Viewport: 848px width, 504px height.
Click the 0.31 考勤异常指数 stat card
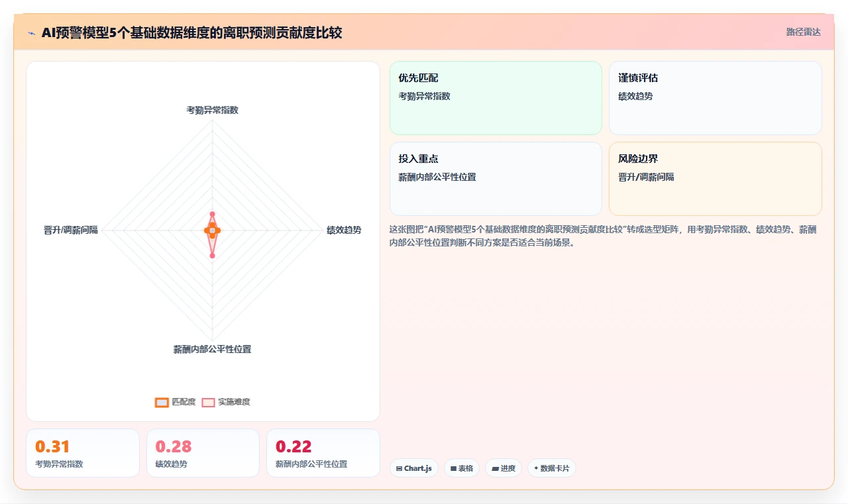[83, 453]
